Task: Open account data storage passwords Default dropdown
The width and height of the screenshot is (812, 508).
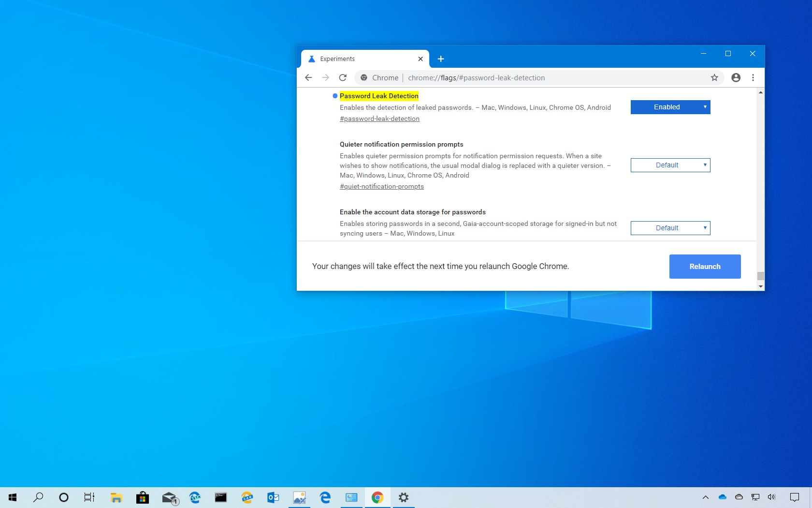Action: pos(670,228)
